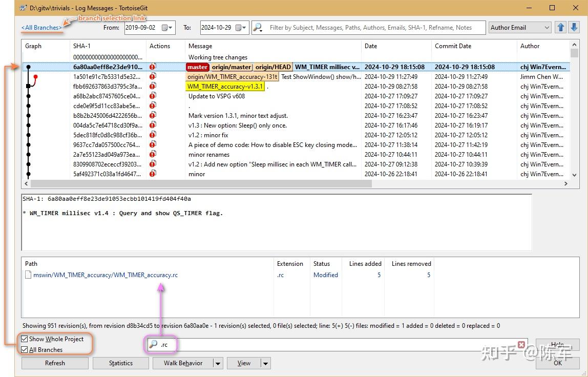Sort commits by the Commit Date column header

point(453,46)
